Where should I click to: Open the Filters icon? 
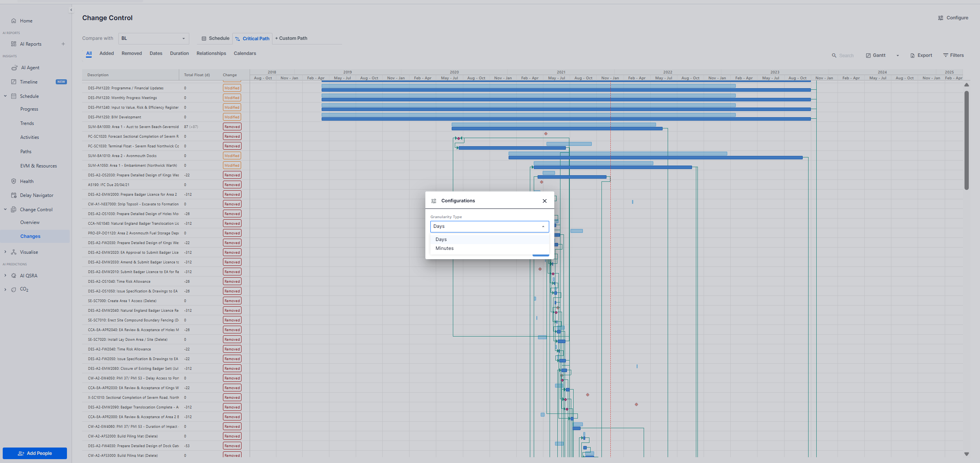[x=946, y=55]
